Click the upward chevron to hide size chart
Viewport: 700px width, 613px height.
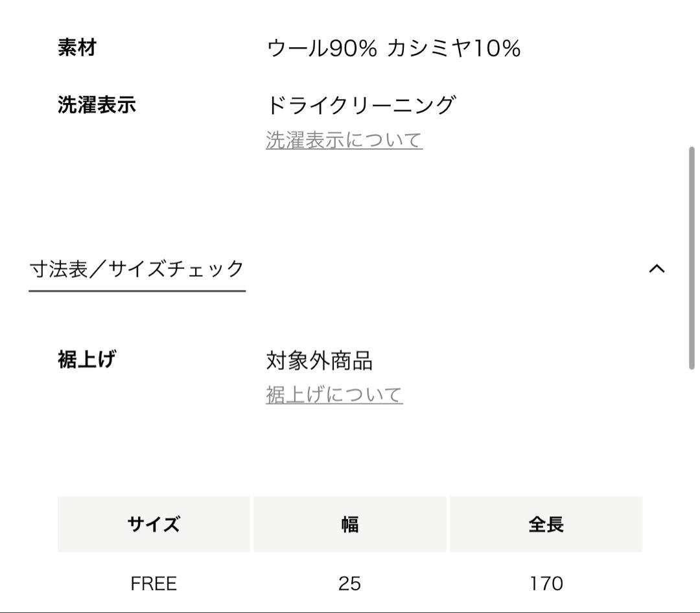(657, 268)
